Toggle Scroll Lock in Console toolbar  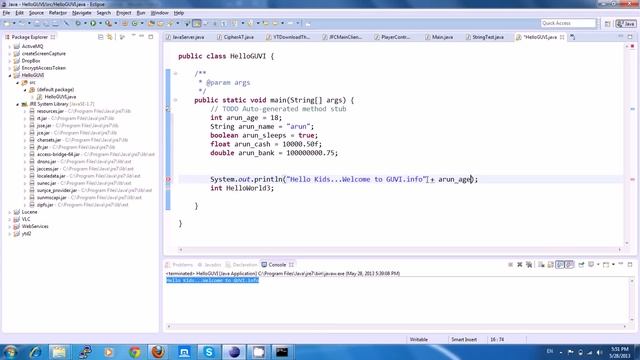pos(550,264)
